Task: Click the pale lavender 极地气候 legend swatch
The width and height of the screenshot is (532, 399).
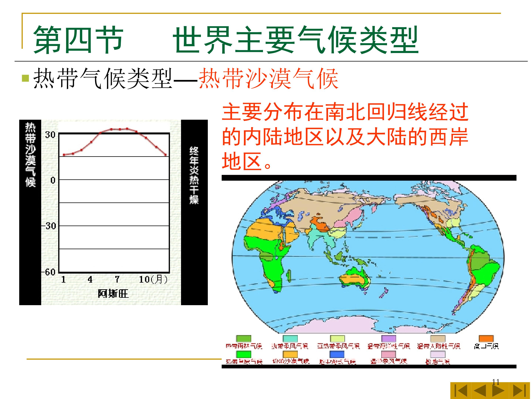Action: 438,354
